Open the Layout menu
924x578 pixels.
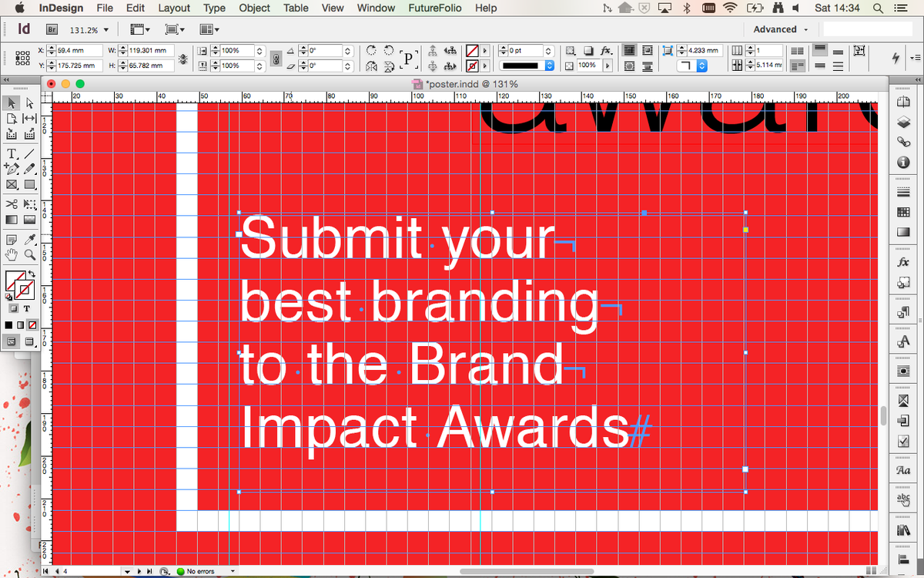174,8
